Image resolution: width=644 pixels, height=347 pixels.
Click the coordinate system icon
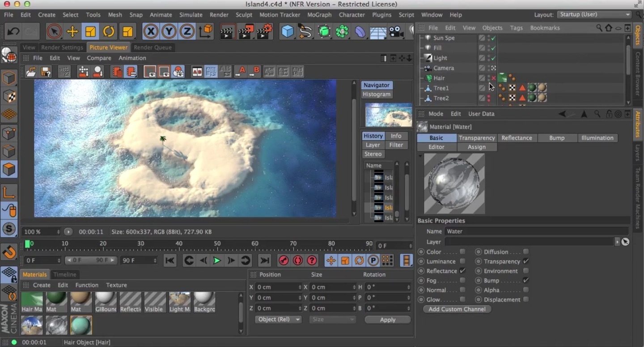tap(206, 31)
